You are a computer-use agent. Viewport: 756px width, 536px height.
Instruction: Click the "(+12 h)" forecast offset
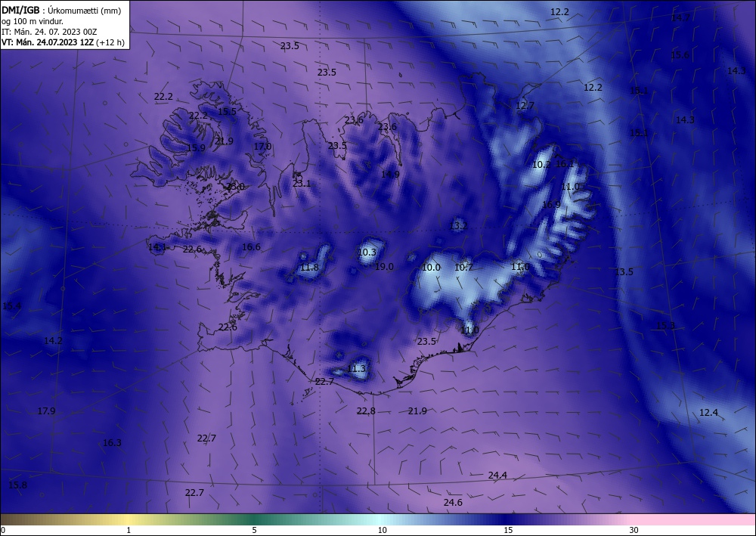coord(110,42)
